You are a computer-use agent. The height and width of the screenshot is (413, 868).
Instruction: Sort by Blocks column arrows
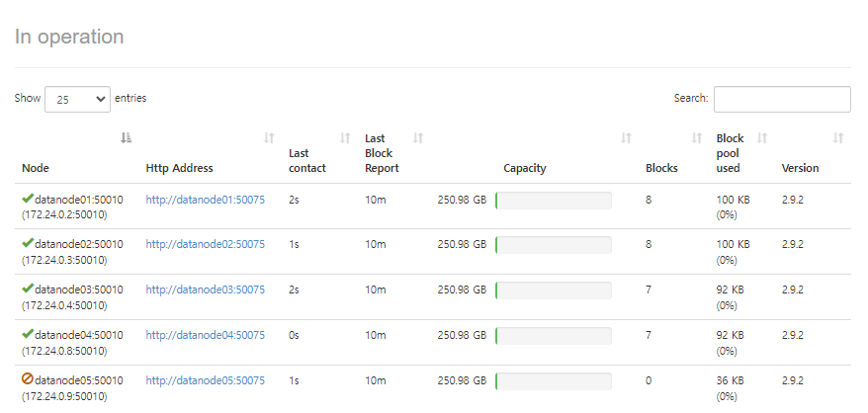coord(697,138)
